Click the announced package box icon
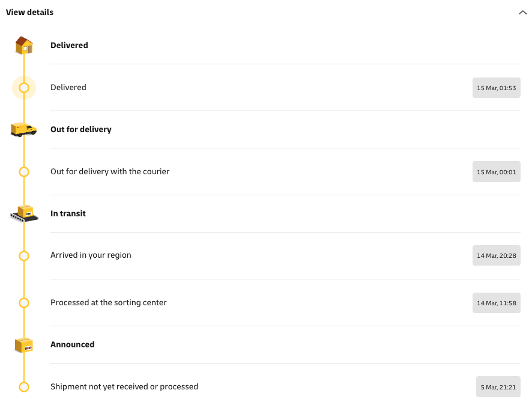 [x=24, y=344]
